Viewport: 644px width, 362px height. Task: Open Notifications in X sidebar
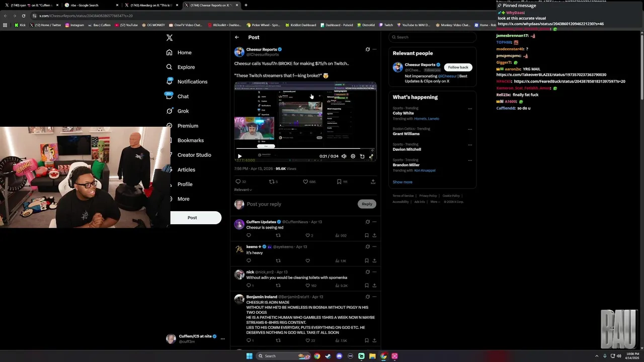pyautogui.click(x=187, y=81)
